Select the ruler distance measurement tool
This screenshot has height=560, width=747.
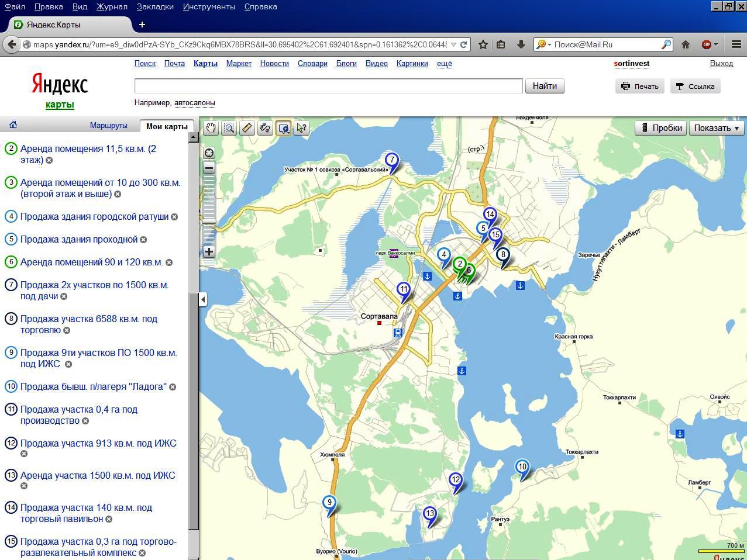click(247, 128)
